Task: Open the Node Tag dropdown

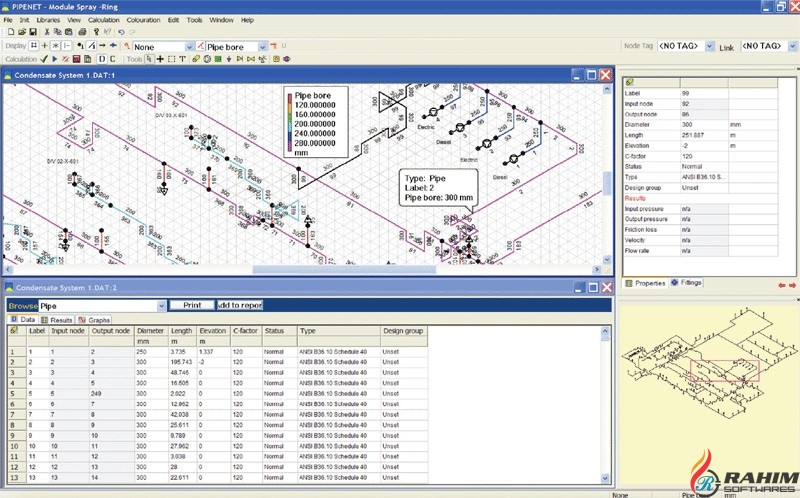Action: point(710,47)
